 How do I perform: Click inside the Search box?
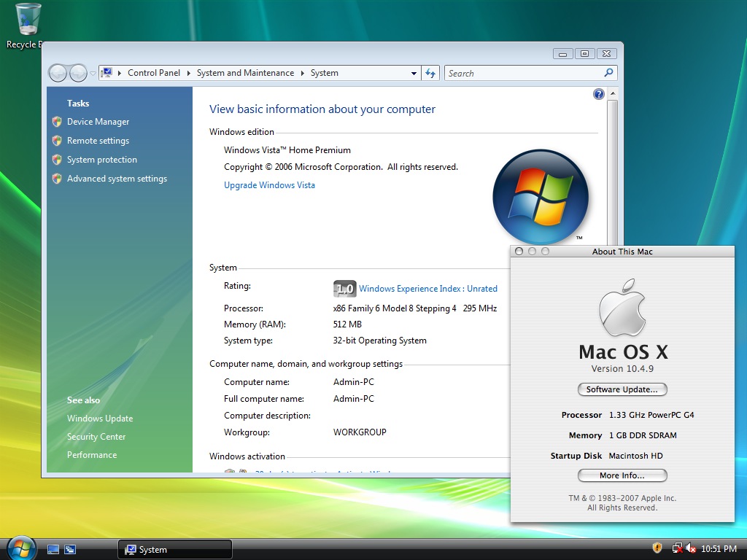[524, 74]
